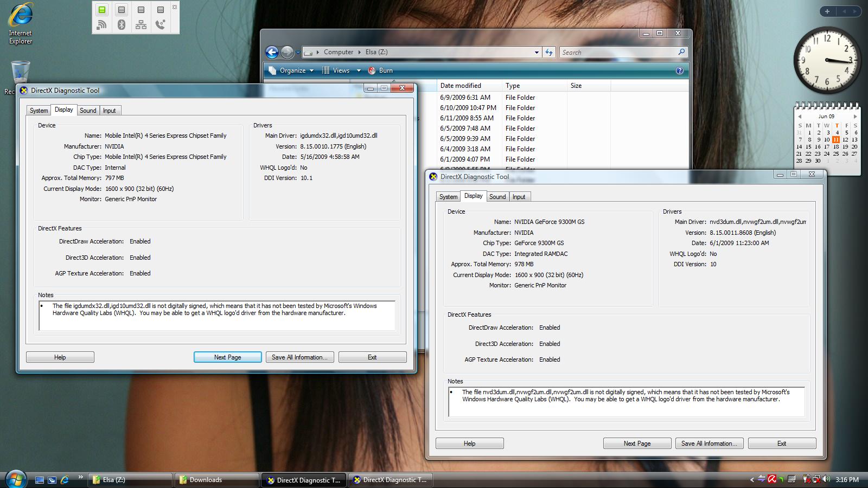Show hidden tray icons arrow

752,480
